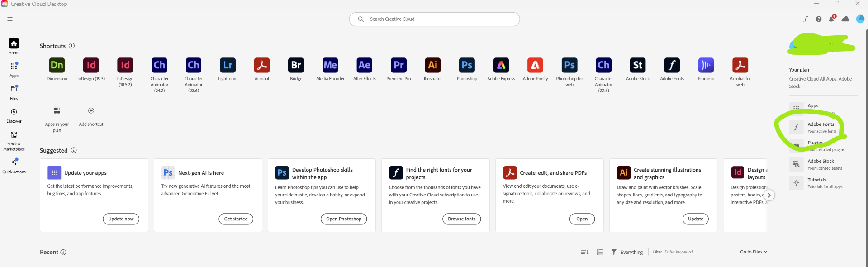Switch Recent to list view
This screenshot has height=267, width=868.
tap(600, 252)
